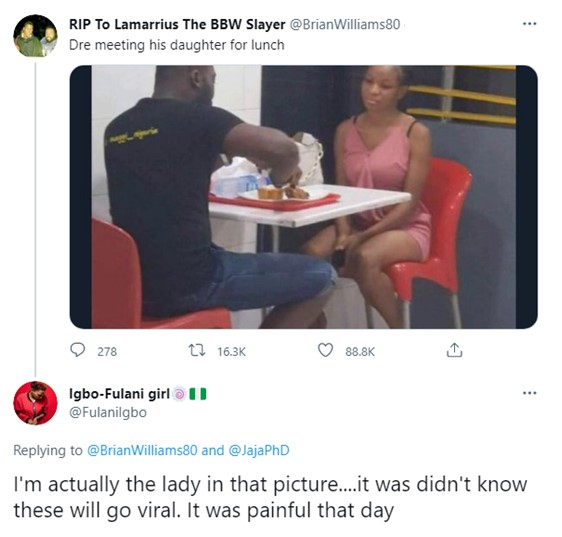View the 16.3K retweets count
562x537 pixels.
pos(232,352)
